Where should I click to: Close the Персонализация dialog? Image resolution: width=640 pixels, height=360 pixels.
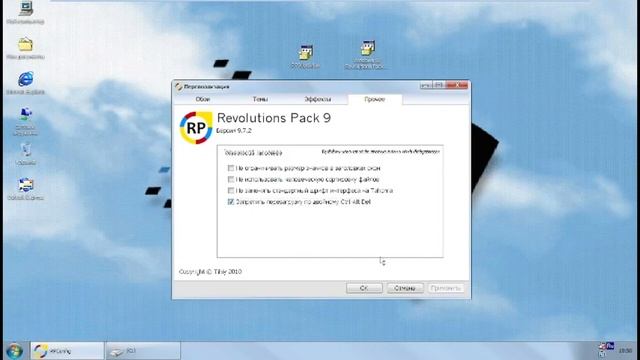tap(457, 85)
